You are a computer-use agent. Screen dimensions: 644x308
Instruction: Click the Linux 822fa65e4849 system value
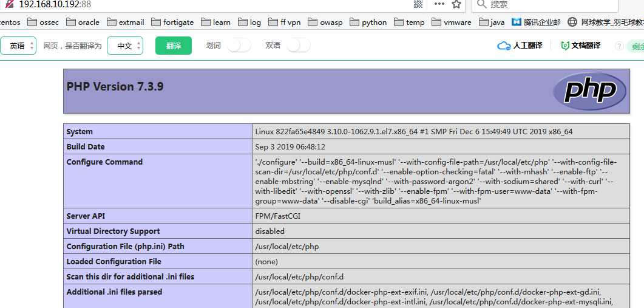414,132
